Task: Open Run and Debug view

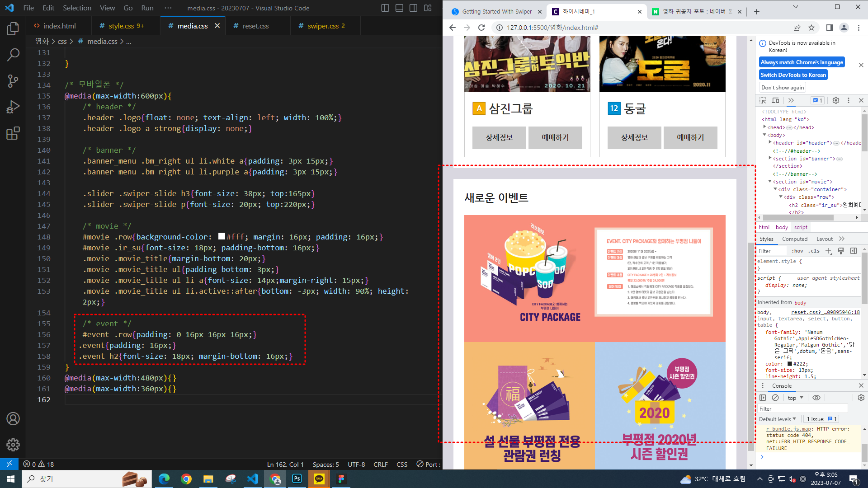Action: [x=13, y=107]
